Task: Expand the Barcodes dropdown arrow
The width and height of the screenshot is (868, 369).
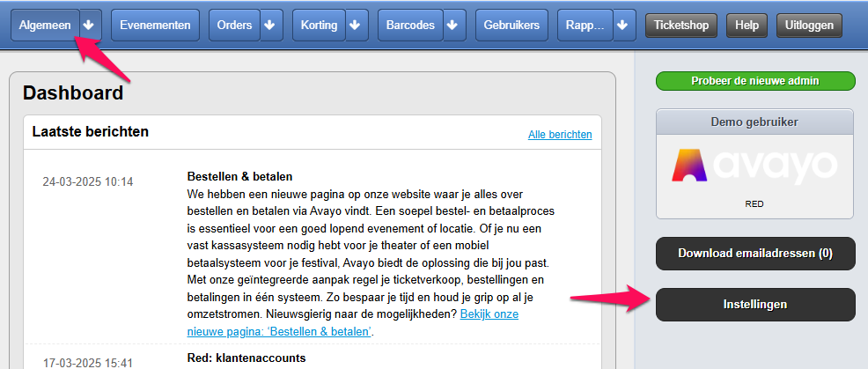Action: [454, 25]
